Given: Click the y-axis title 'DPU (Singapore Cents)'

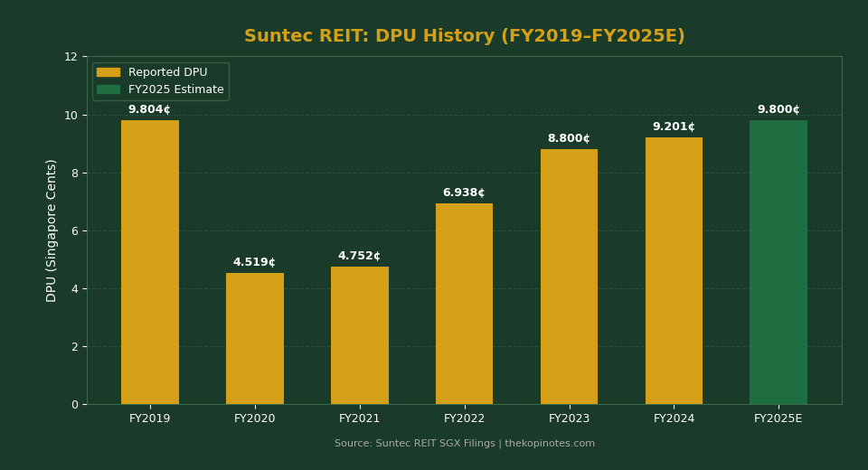Looking at the screenshot, I should pos(52,230).
